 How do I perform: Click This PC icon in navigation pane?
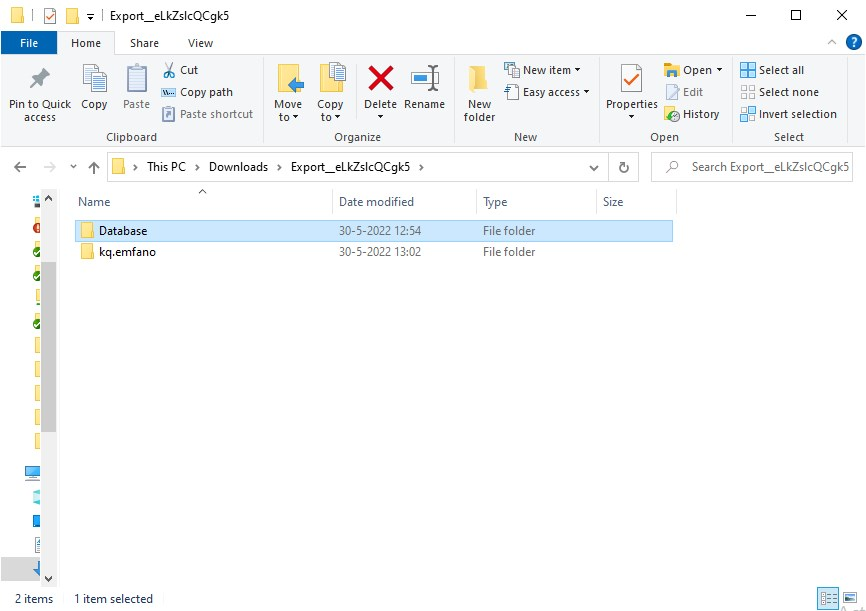coord(33,472)
